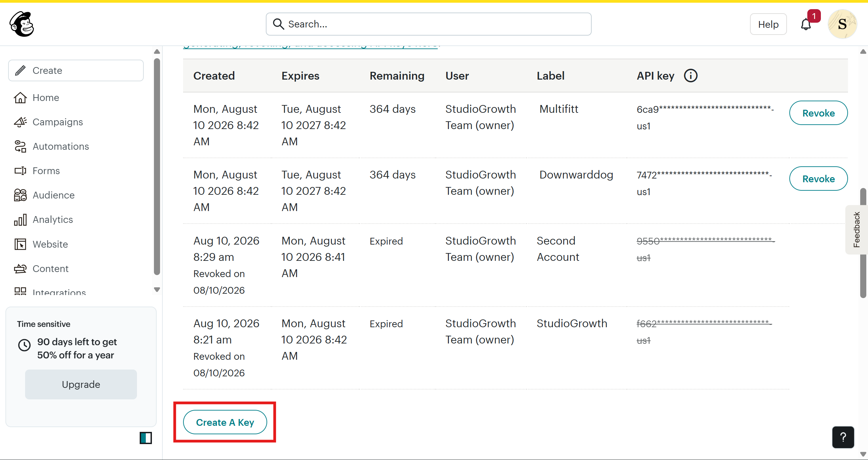868x460 pixels.
Task: Click the sidebar scrollbar thumb
Action: [x=157, y=167]
